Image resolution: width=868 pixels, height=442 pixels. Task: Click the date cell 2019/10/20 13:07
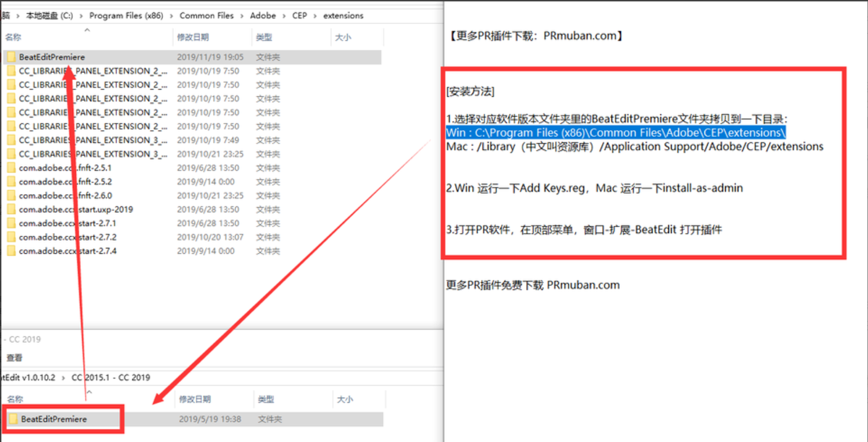pyautogui.click(x=210, y=237)
